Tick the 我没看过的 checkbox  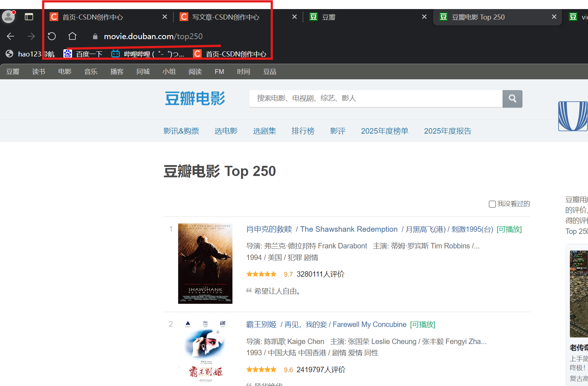(492, 204)
